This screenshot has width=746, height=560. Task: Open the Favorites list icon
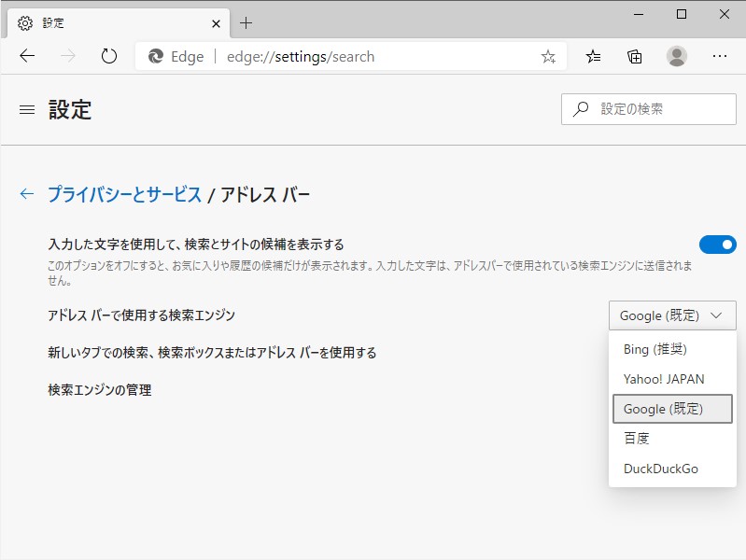(593, 57)
